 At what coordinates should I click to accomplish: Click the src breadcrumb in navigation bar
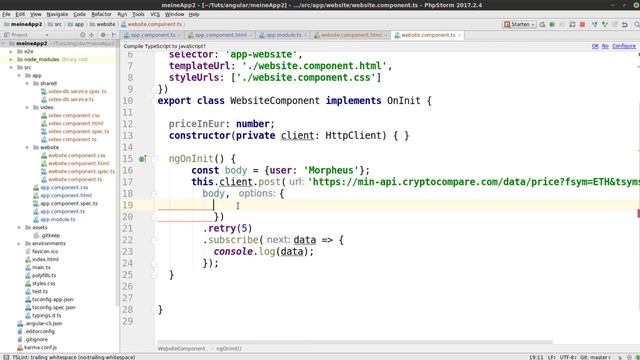tap(55, 24)
